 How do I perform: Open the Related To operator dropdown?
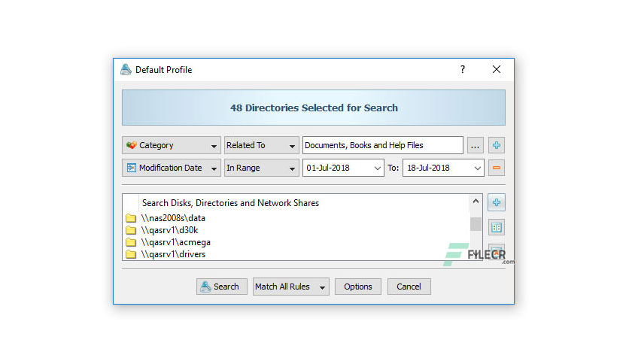(261, 145)
